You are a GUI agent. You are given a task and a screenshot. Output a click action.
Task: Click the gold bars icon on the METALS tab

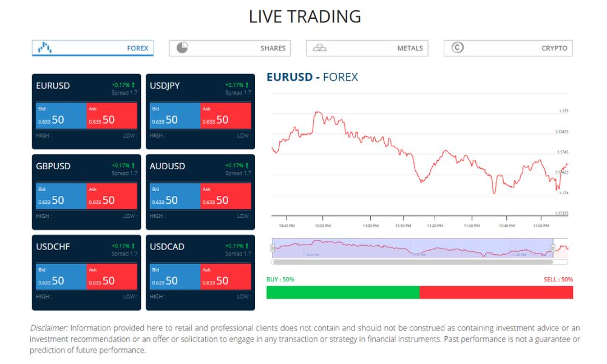point(320,47)
